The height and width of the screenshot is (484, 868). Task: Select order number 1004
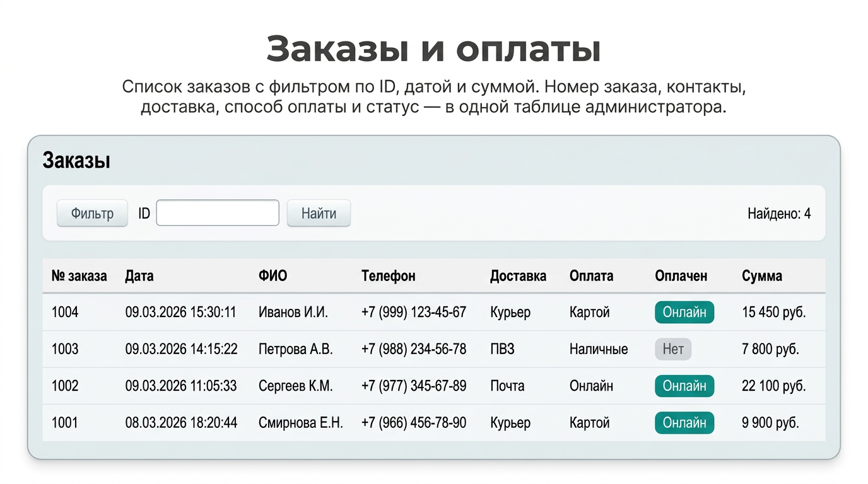[x=65, y=312]
